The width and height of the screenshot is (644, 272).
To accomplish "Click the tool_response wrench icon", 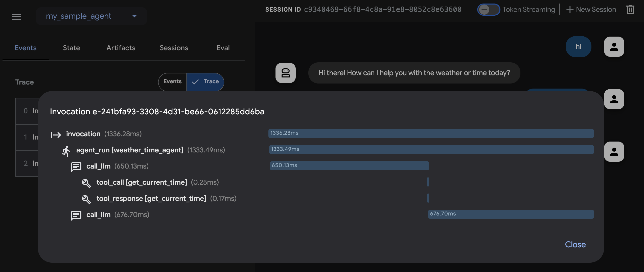I will tap(87, 199).
